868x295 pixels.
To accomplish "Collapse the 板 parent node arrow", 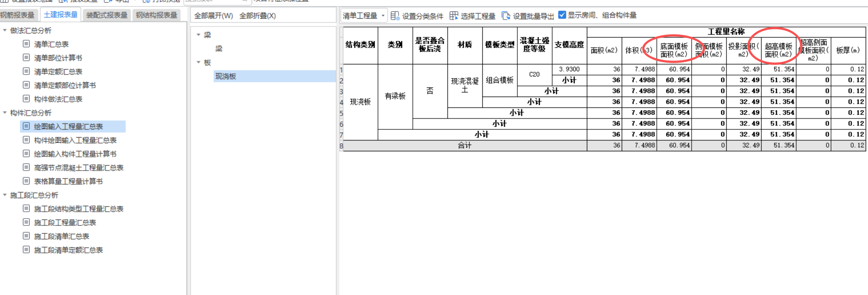I will (x=198, y=62).
